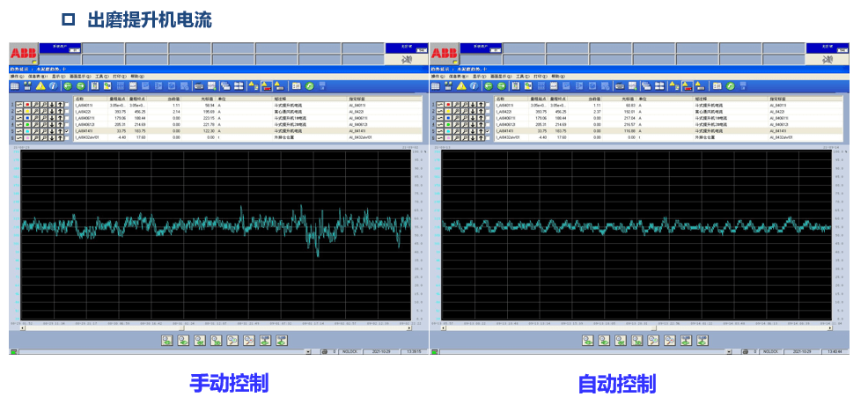
Task: Open the 工具 menu in automatic-control window
Action: click(522, 76)
